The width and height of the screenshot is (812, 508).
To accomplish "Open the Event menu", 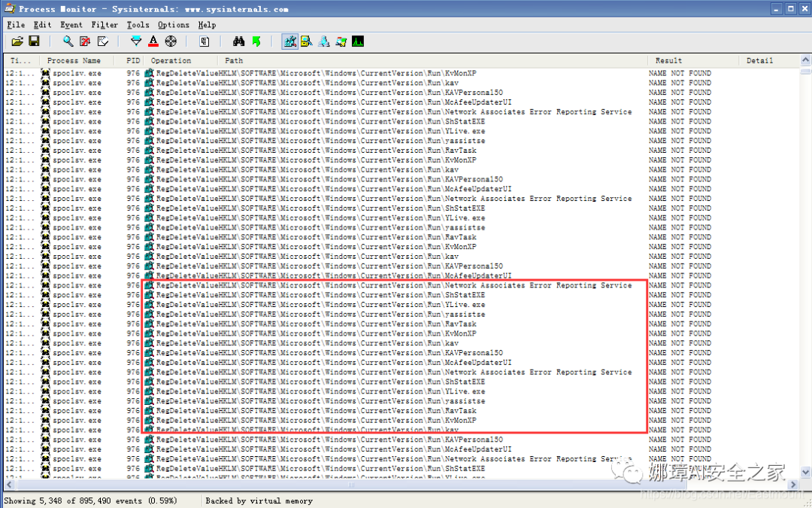I will tap(71, 25).
